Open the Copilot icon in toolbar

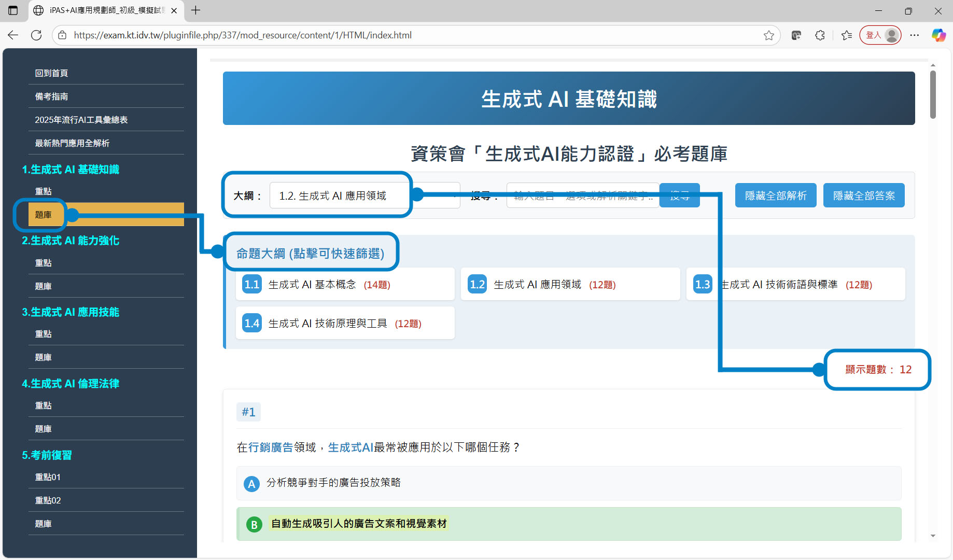[x=938, y=35]
